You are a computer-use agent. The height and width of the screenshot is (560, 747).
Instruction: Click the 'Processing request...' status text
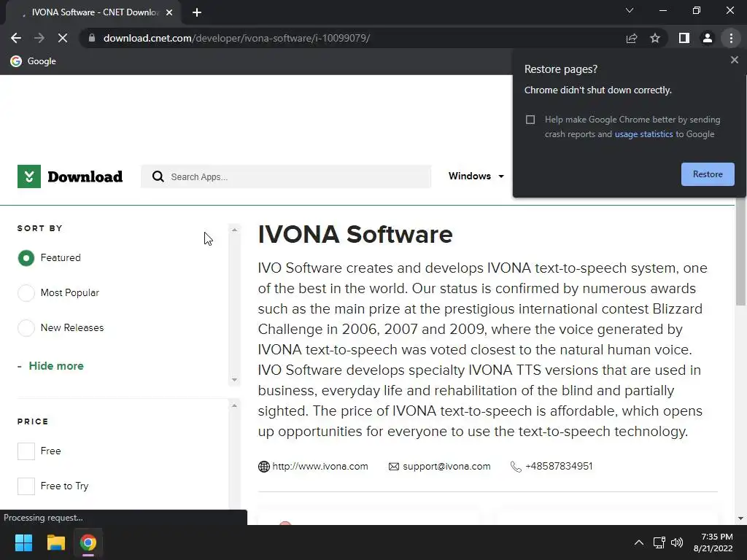43,518
